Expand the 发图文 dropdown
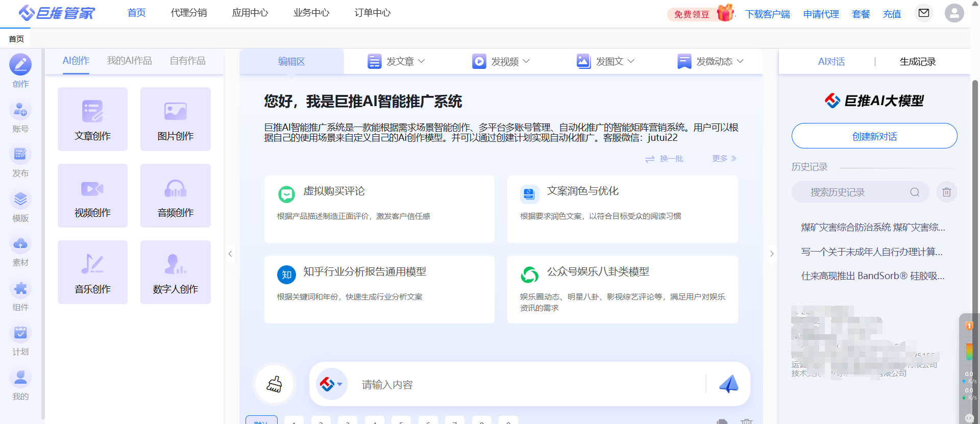Image resolution: width=980 pixels, height=424 pixels. [x=605, y=61]
